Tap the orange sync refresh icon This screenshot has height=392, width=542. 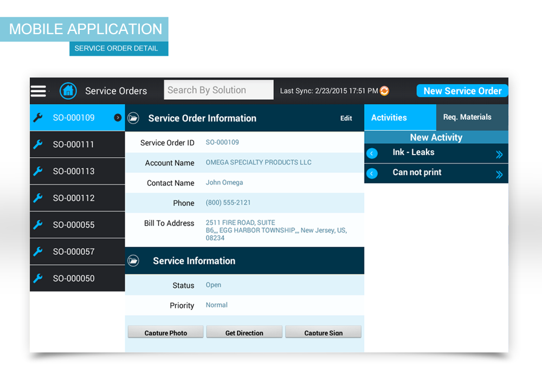384,91
